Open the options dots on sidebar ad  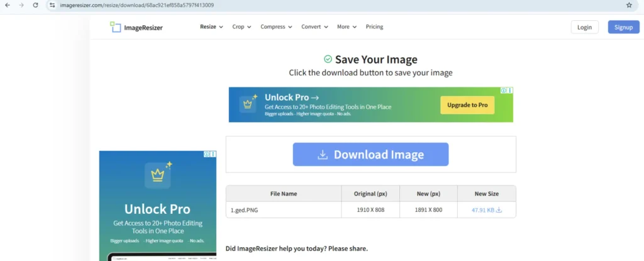[214, 154]
